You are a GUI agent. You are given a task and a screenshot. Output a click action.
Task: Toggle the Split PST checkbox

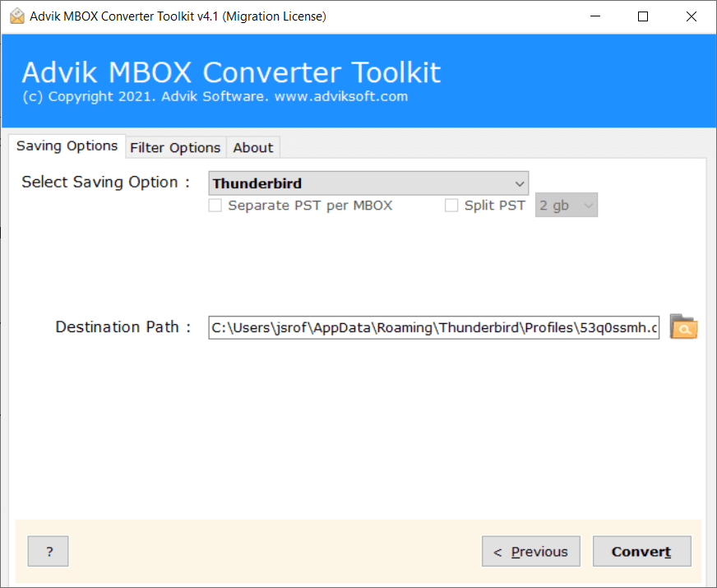[x=451, y=206]
